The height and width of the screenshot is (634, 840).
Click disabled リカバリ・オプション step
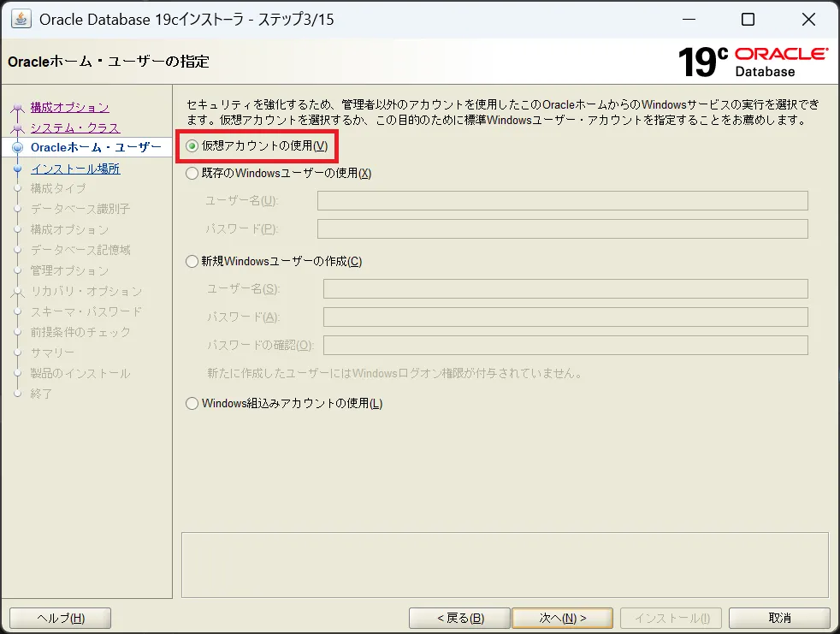point(86,291)
